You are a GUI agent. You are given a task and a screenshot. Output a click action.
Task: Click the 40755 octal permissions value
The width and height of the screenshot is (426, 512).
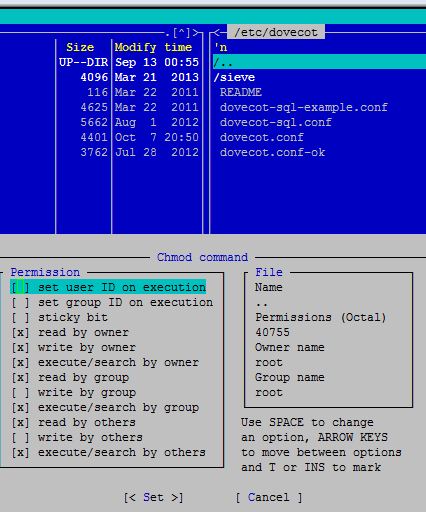(272, 332)
